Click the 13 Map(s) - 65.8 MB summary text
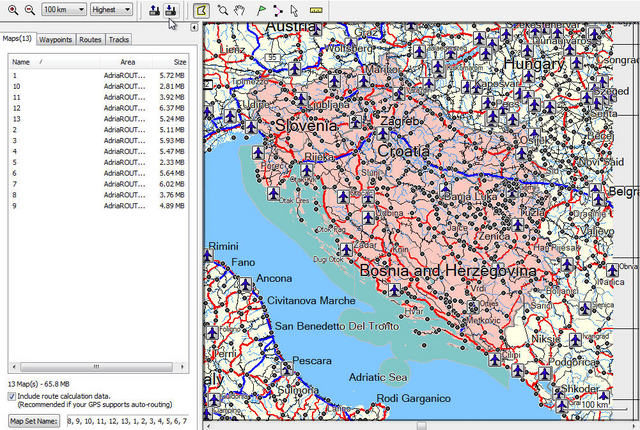The height and width of the screenshot is (430, 640). pos(39,384)
